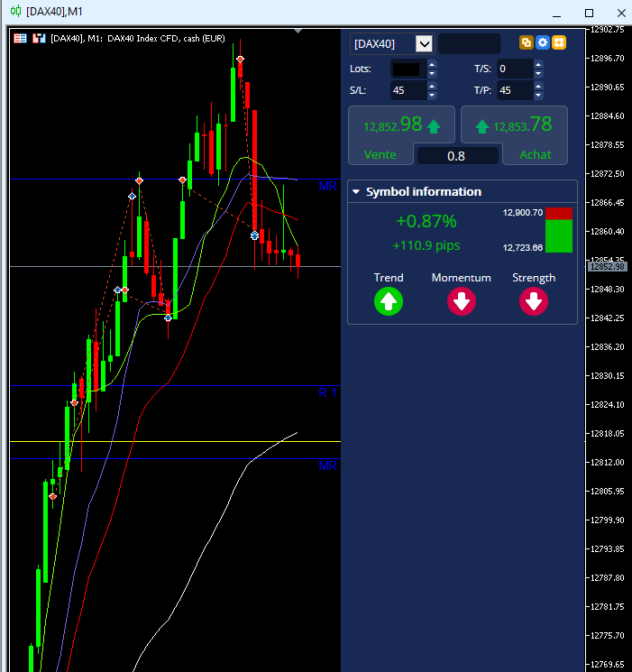Click the red Strength down-arrow indicator
Image resolution: width=632 pixels, height=672 pixels.
534,301
